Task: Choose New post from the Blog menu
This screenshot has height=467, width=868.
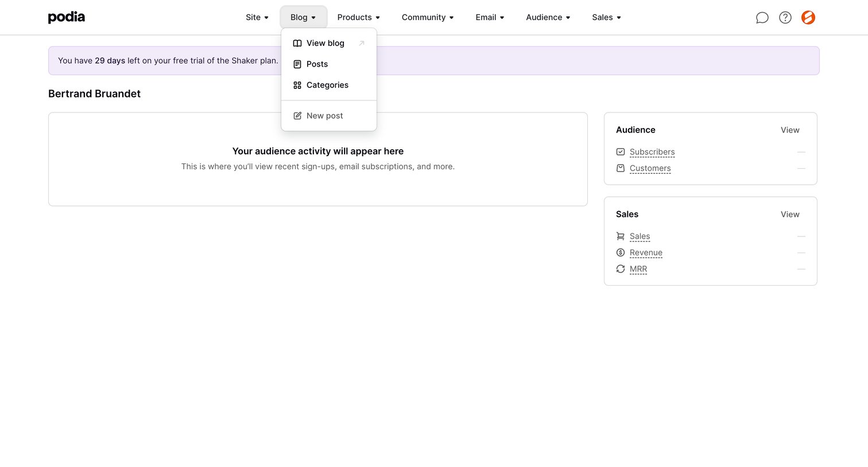Action: click(x=329, y=115)
